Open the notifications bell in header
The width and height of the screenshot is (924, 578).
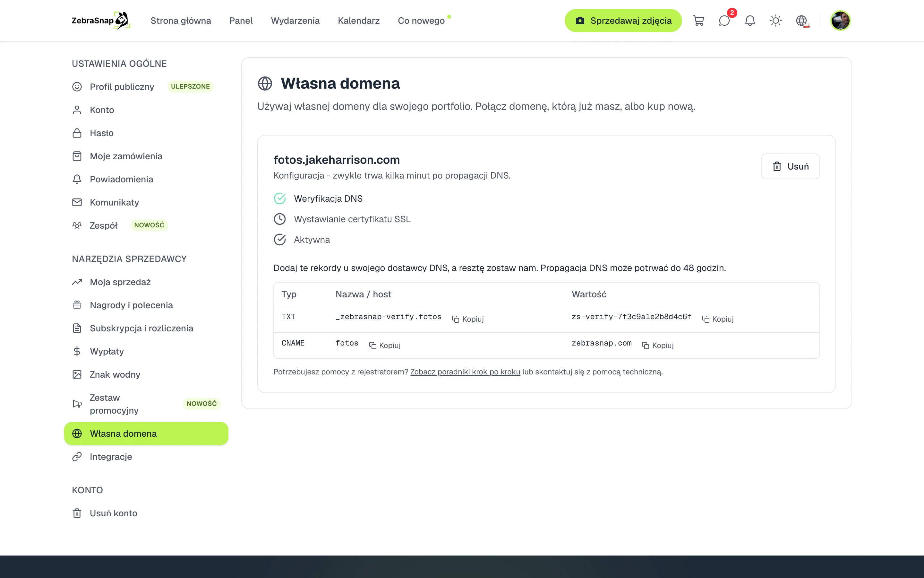750,21
